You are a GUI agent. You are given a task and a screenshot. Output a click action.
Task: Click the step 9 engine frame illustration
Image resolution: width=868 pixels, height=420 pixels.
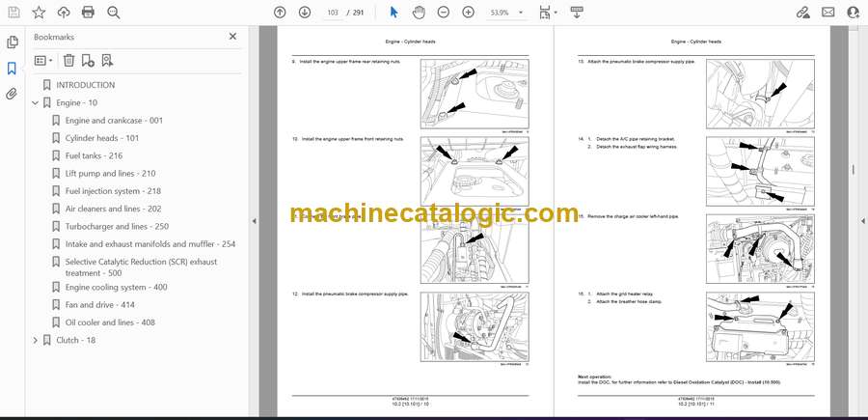point(475,94)
